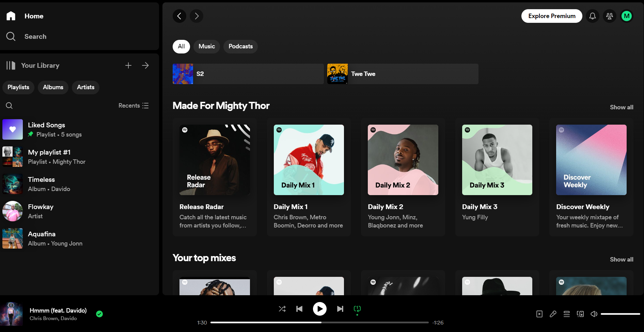This screenshot has height=332, width=644.
Task: Open the Recents sort dropdown
Action: pos(133,106)
